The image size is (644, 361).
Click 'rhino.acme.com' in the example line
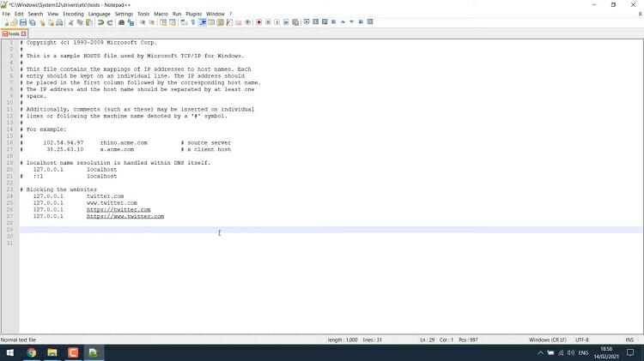tap(124, 142)
